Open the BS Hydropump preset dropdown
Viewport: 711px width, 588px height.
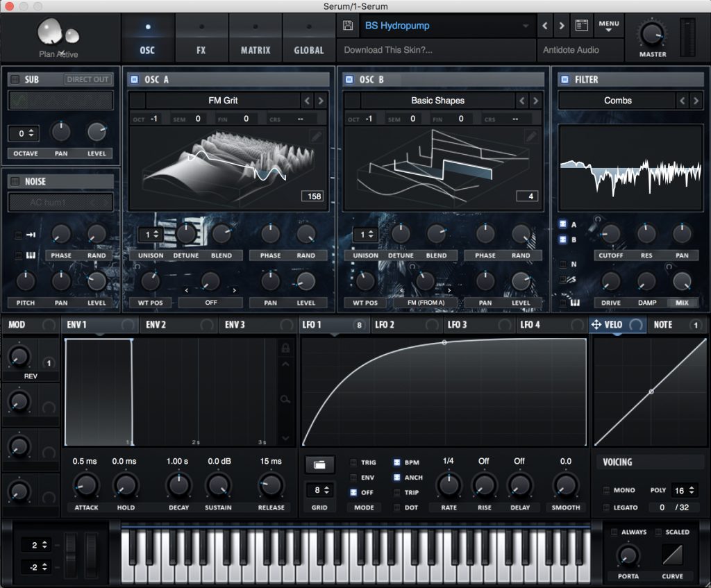444,26
